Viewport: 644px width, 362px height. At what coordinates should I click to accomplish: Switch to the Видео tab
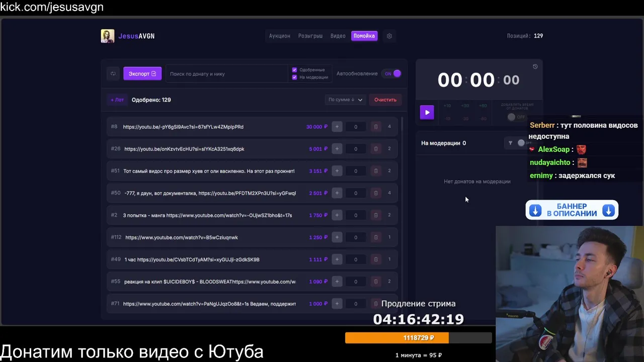click(338, 36)
